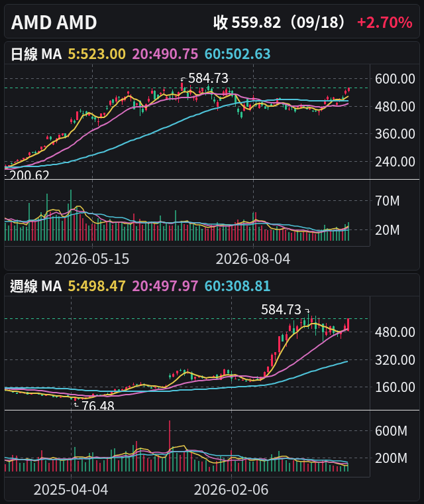Select weekly MA 20:497.97 value
Image resolution: width=424 pixels, height=504 pixels.
point(165,286)
